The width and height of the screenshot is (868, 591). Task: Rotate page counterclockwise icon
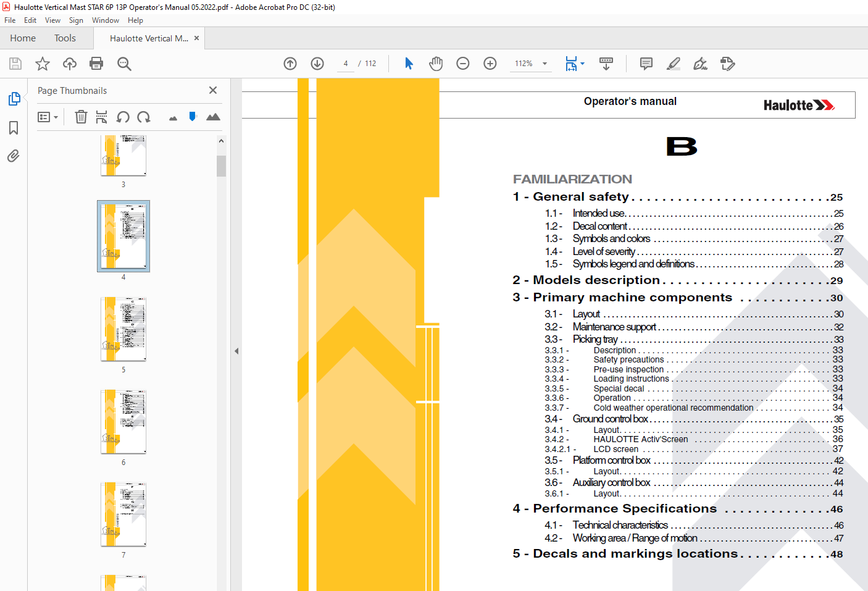point(123,117)
